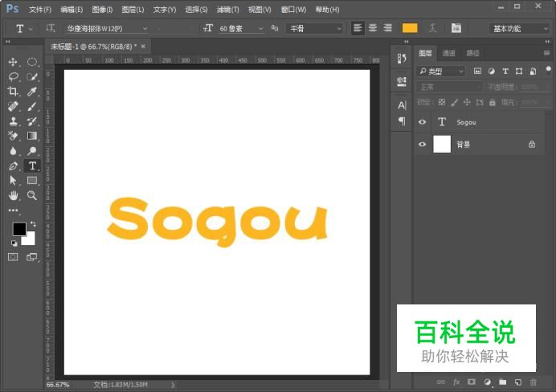Select the Move tool

tap(13, 62)
